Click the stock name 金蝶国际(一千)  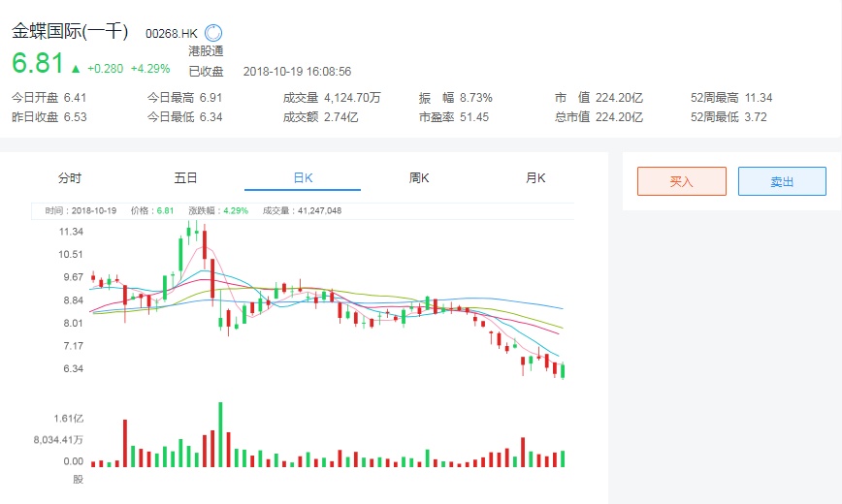pos(70,31)
